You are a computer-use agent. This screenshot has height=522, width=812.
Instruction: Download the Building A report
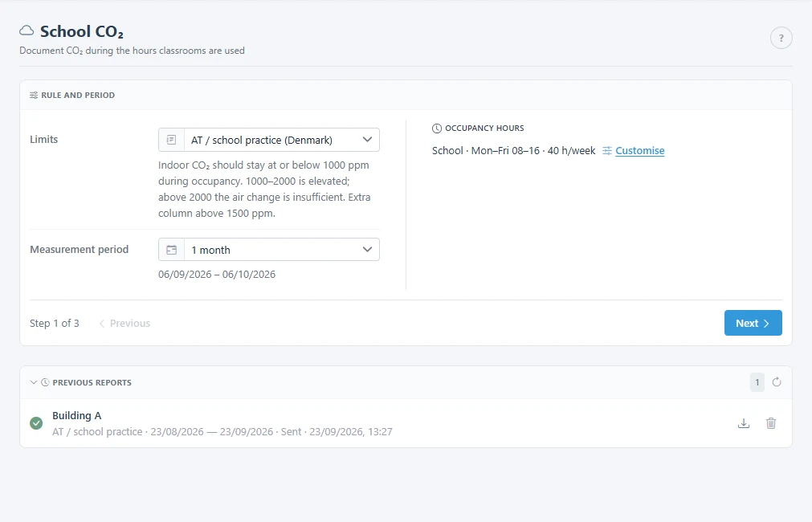tap(744, 423)
